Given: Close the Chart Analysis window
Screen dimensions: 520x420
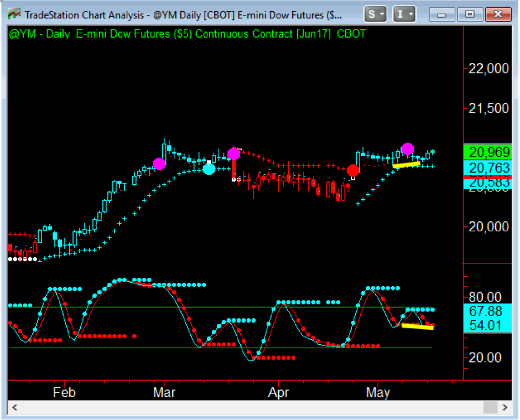Looking at the screenshot, I should point(498,14).
